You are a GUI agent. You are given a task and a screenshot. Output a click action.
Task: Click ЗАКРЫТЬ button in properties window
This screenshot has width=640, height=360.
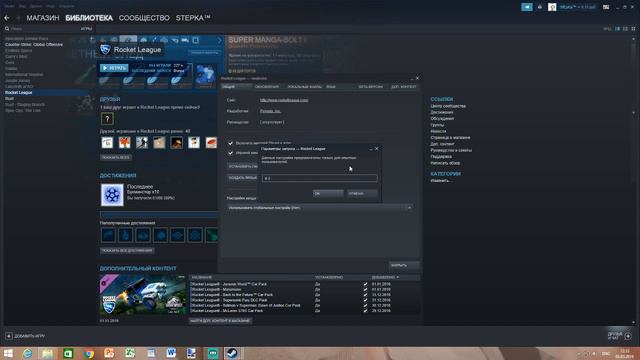pyautogui.click(x=403, y=265)
